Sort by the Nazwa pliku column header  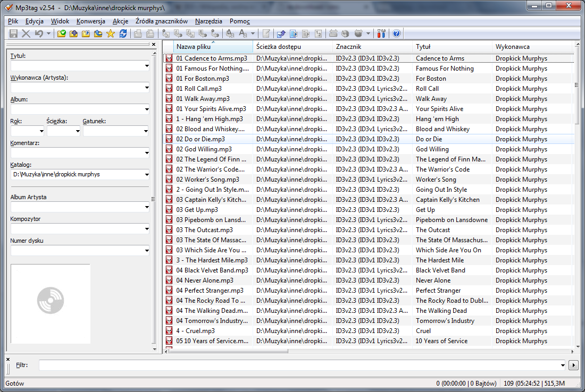coord(213,47)
